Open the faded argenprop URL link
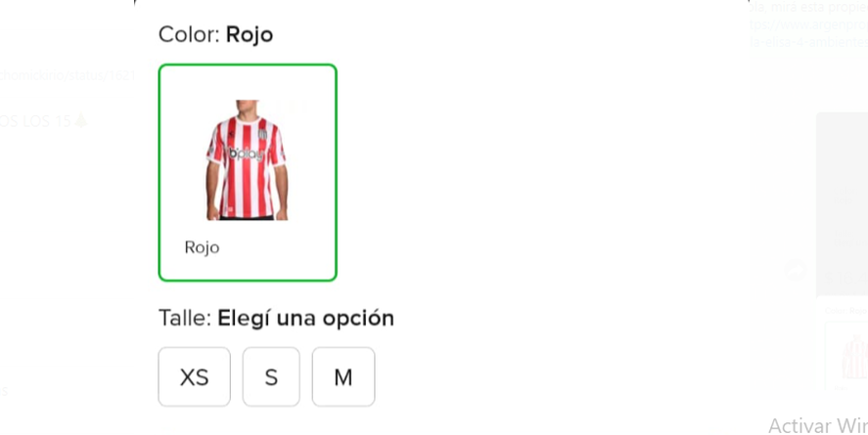This screenshot has height=435, width=868. [808, 26]
